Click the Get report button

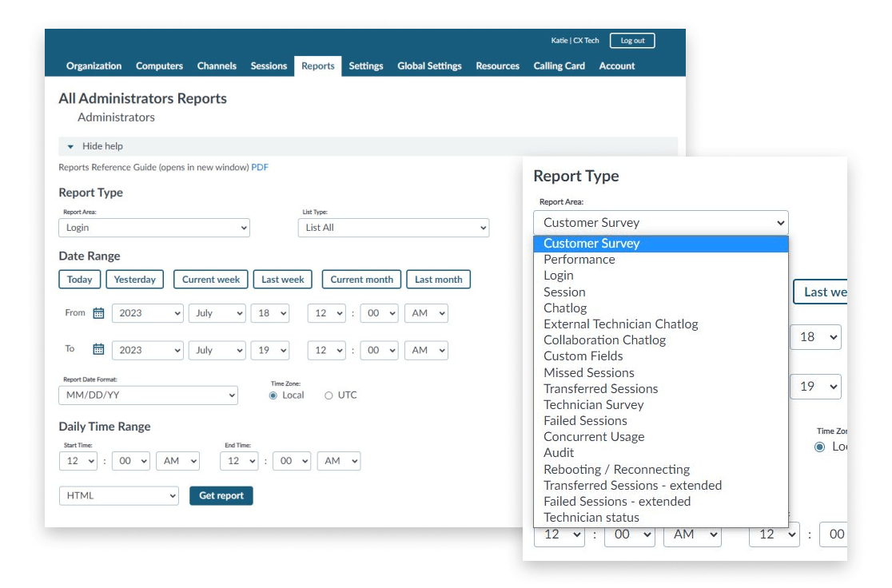[x=221, y=495]
